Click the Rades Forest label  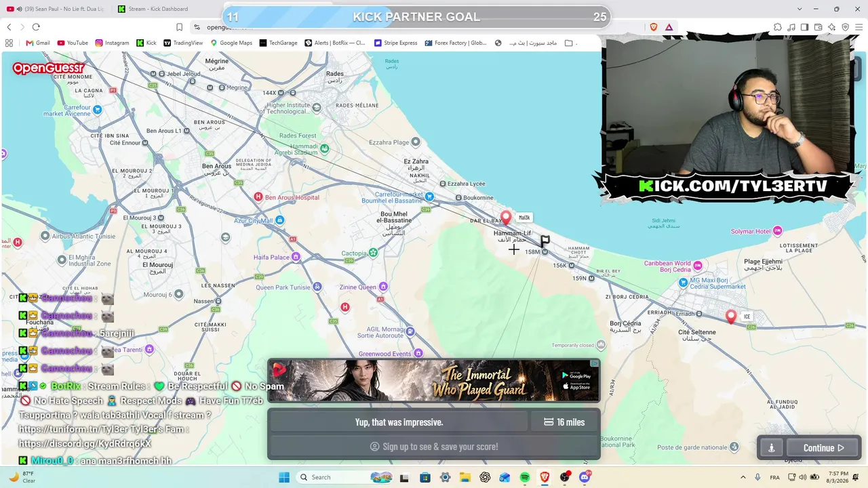(x=298, y=136)
